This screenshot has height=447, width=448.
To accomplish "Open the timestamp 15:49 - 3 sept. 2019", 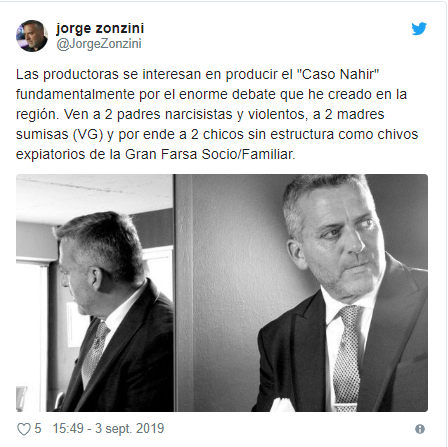I will (108, 428).
